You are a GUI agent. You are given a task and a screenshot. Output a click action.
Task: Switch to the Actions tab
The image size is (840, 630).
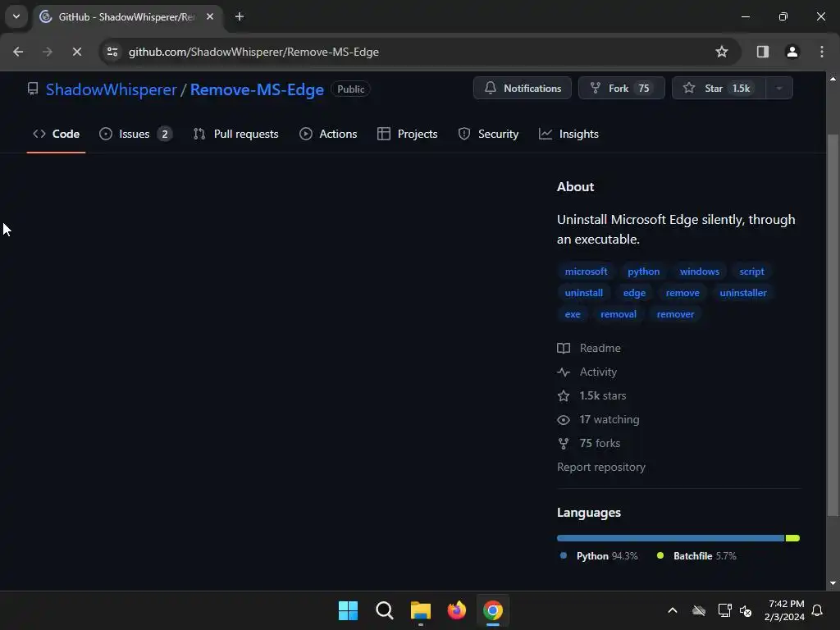click(328, 134)
